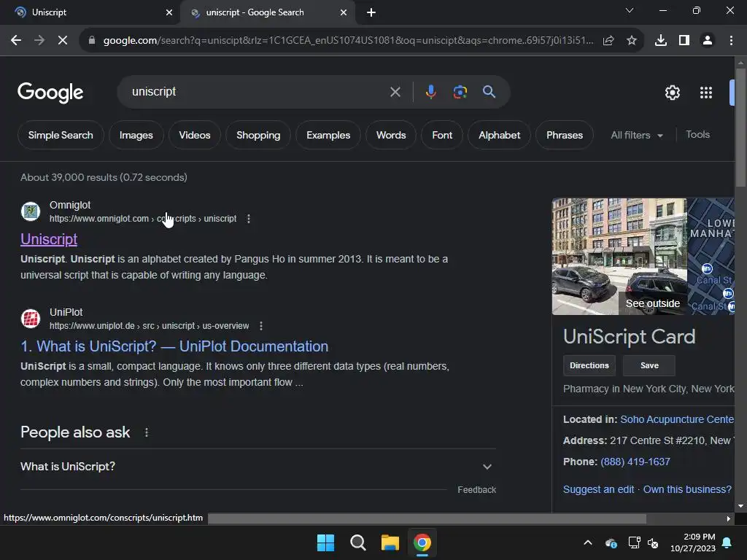Click Suggest an edit link
The width and height of the screenshot is (747, 560).
pyautogui.click(x=598, y=489)
